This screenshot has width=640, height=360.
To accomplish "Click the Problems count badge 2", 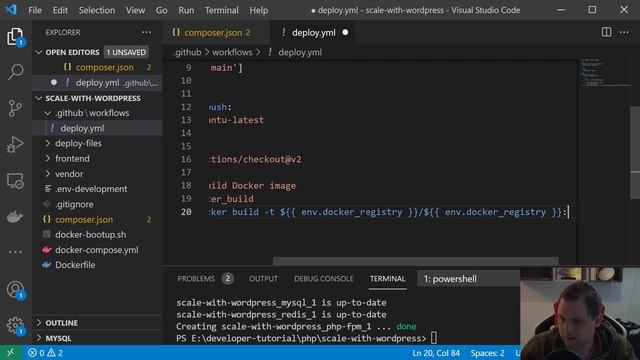I will 227,279.
